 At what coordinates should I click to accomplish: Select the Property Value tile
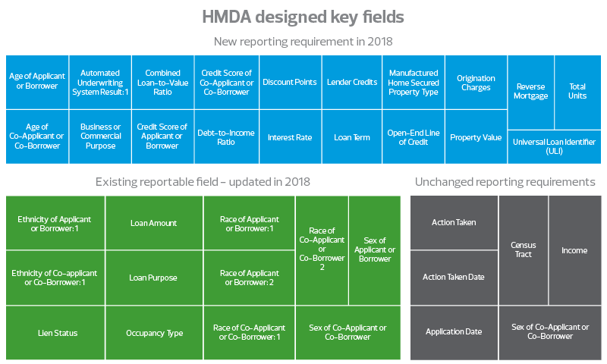point(476,137)
